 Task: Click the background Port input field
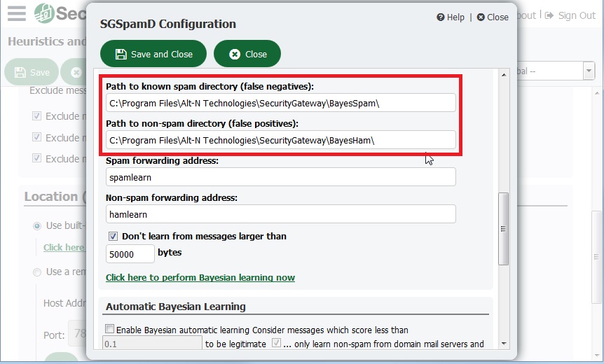coord(77,333)
